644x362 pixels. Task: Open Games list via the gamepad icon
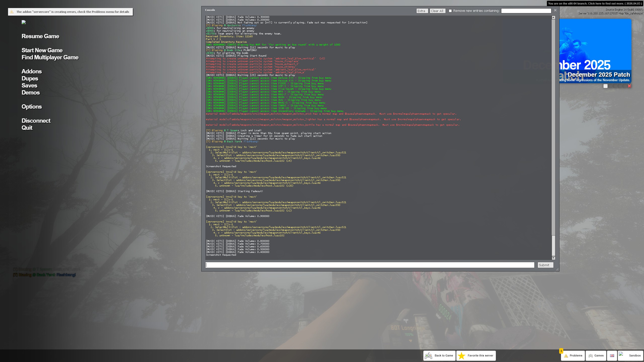591,355
